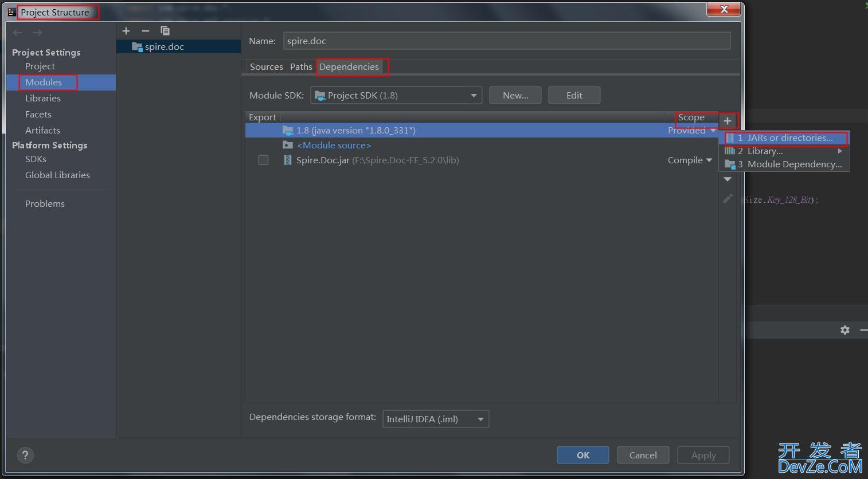868x479 pixels.
Task: Switch to the Sources tab
Action: [x=266, y=67]
